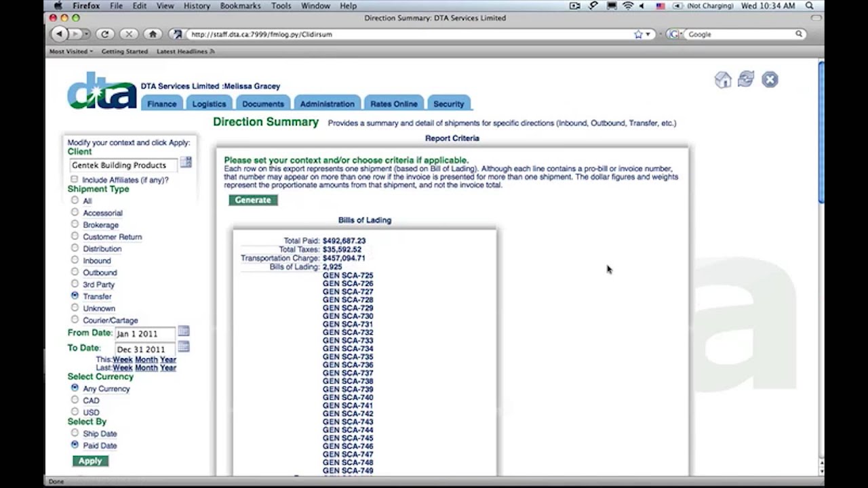Select the Distribution shipment type
The image size is (868, 488).
(x=75, y=248)
